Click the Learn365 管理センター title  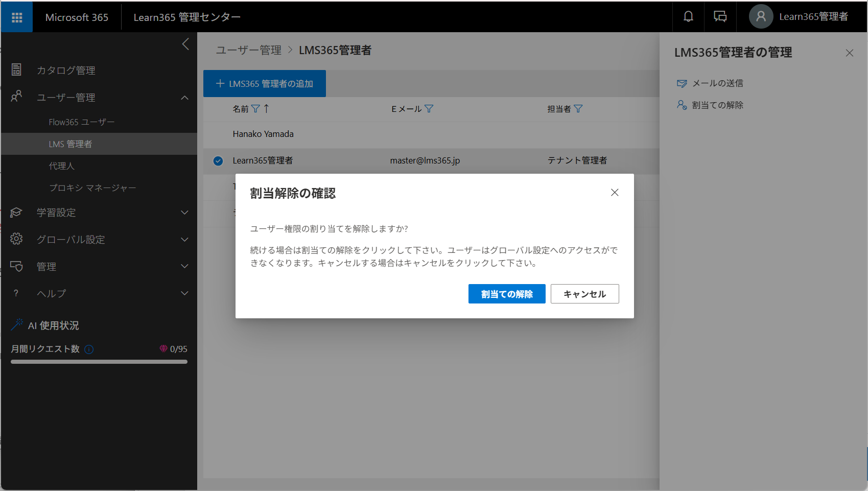point(187,17)
